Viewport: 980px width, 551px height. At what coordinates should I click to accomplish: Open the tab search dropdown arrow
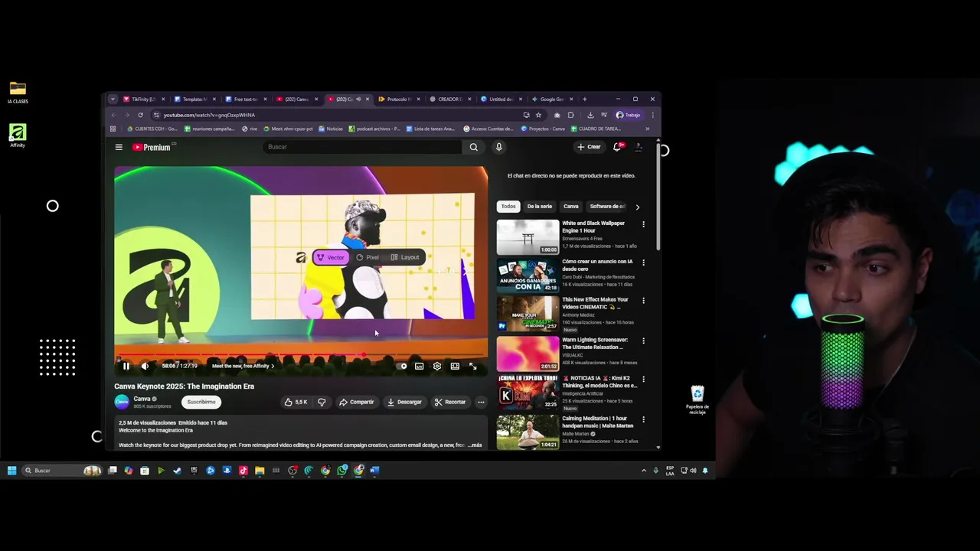(113, 99)
